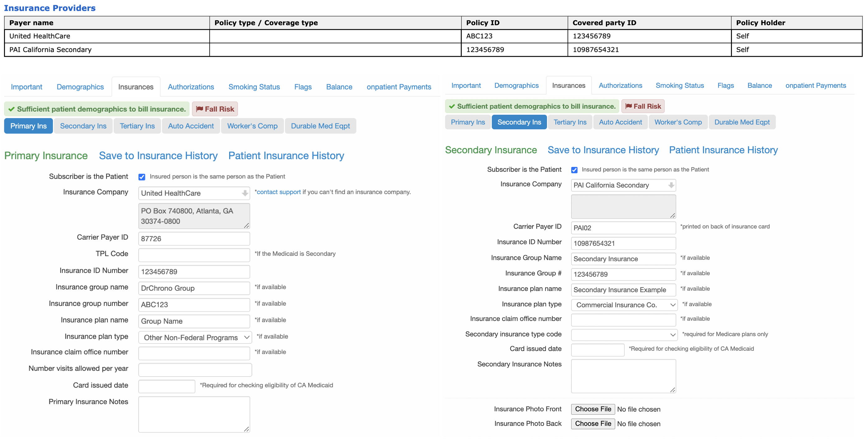868x443 pixels.
Task: Open the Secondary insurance type code dropdown
Action: point(624,335)
